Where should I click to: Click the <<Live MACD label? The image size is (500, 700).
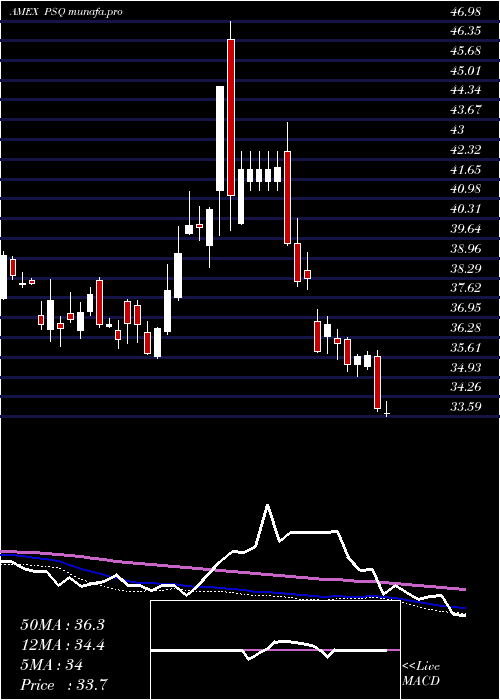421,674
